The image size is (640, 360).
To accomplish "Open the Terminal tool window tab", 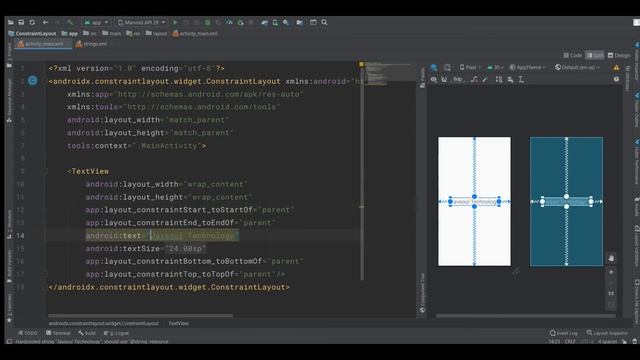I will tap(58, 333).
